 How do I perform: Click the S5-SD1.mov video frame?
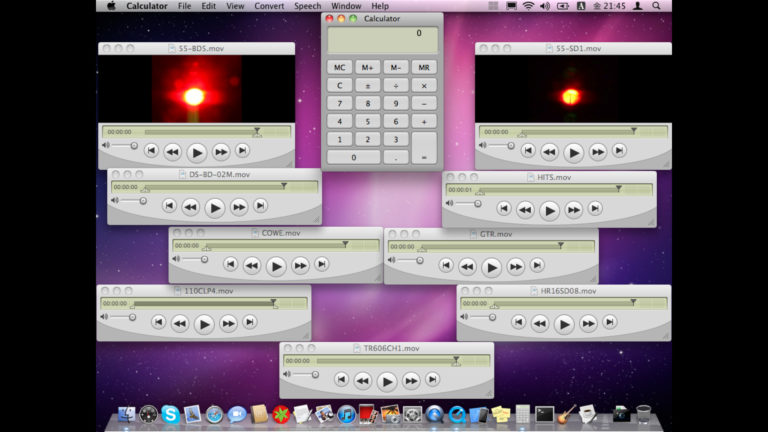click(x=571, y=88)
